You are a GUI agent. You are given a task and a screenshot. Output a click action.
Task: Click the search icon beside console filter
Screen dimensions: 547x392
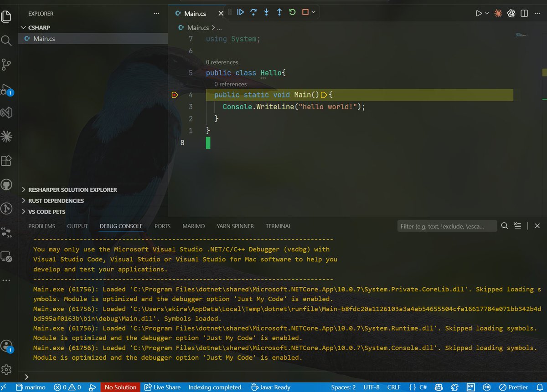505,226
